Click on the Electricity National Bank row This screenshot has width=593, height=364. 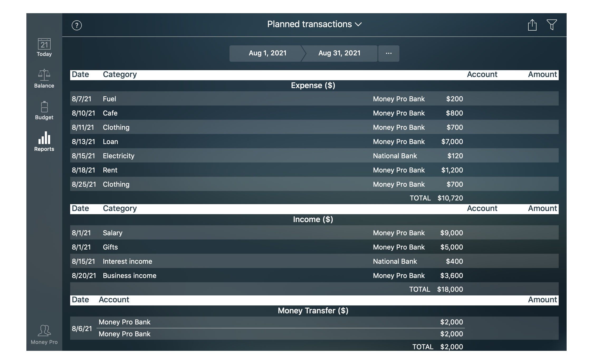pyautogui.click(x=314, y=156)
